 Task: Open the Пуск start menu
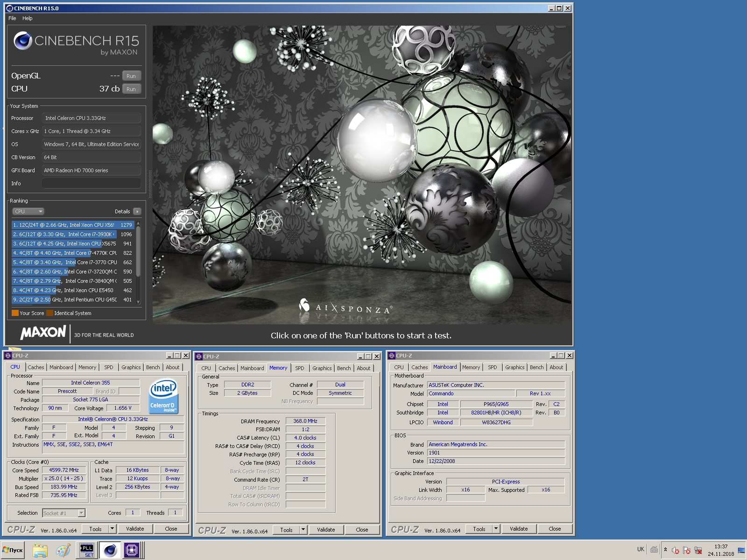pyautogui.click(x=13, y=550)
